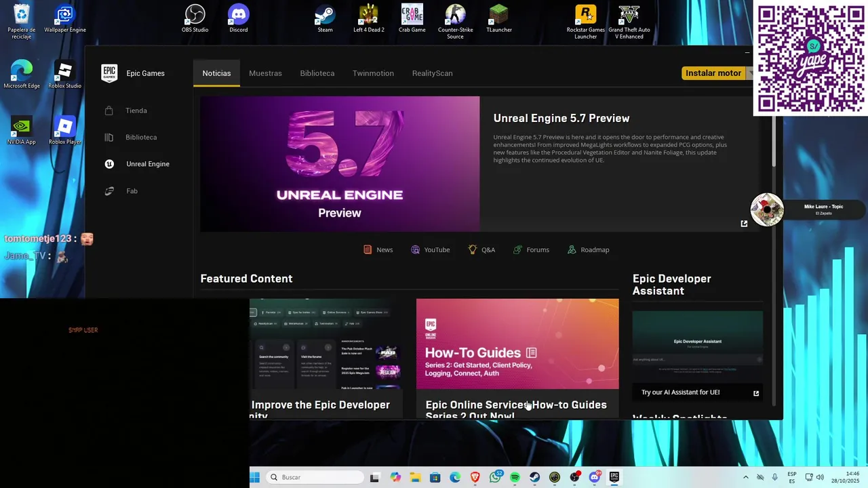Image resolution: width=868 pixels, height=488 pixels.
Task: Select Crab Game desktop icon
Action: click(x=412, y=18)
